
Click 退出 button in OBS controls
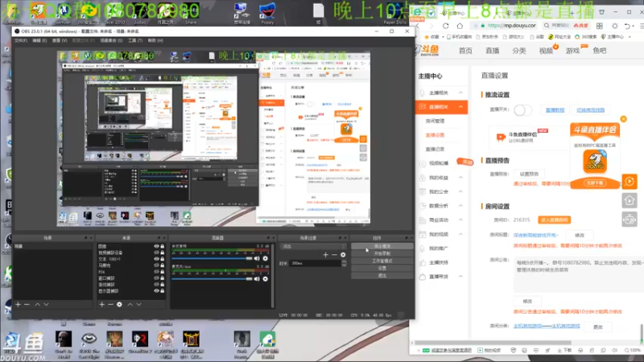click(382, 275)
